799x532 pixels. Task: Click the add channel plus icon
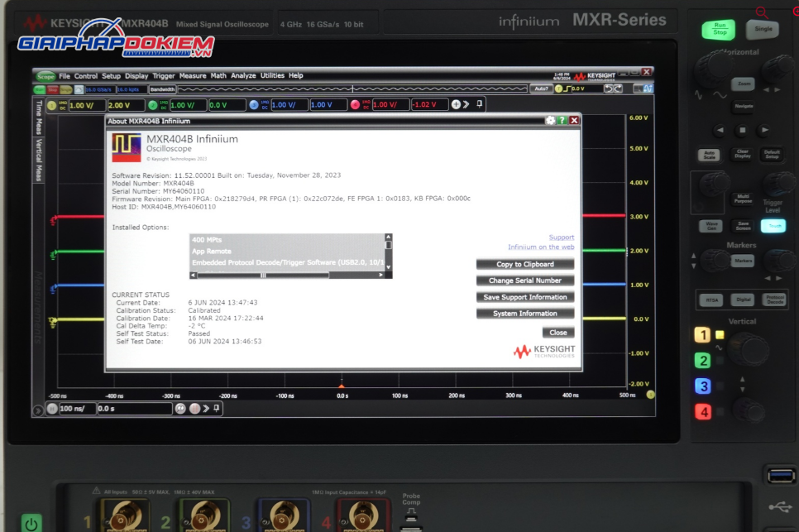click(456, 104)
